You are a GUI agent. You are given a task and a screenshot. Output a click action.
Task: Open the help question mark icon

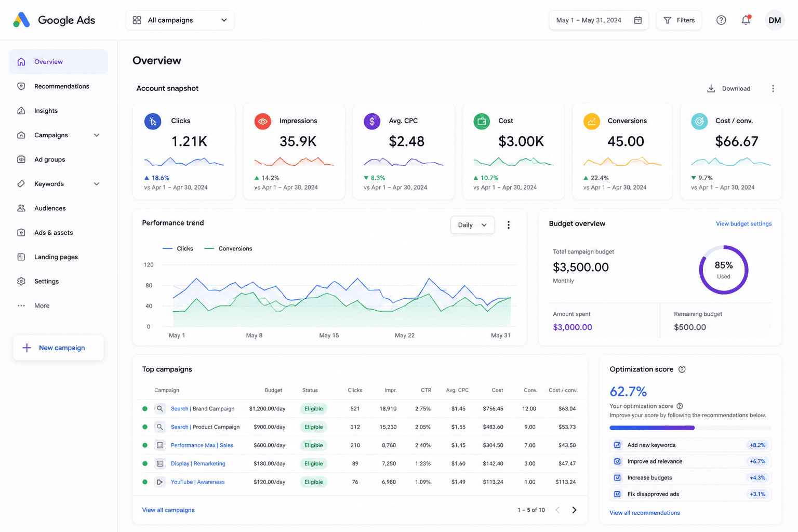point(721,20)
